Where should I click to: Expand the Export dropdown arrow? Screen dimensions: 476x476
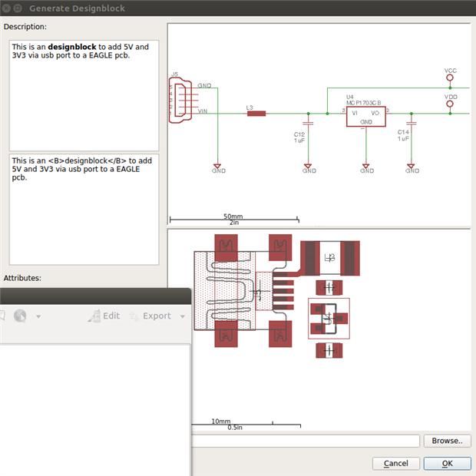183,316
